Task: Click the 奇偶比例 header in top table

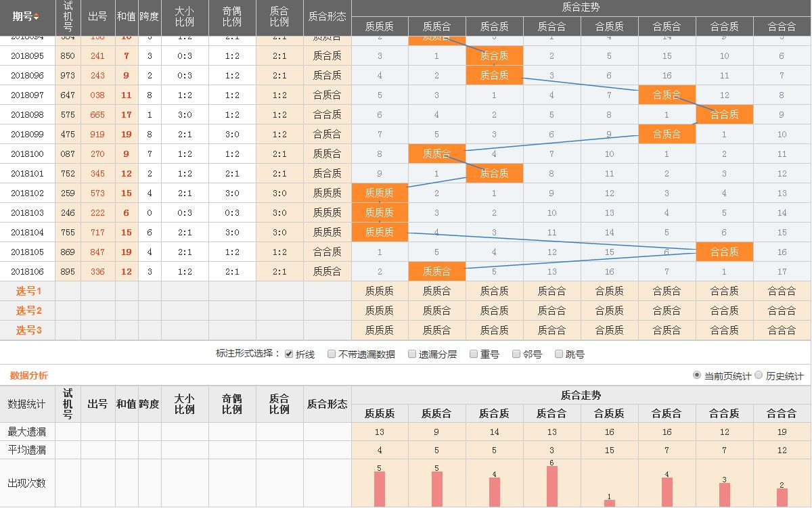Action: click(x=232, y=16)
